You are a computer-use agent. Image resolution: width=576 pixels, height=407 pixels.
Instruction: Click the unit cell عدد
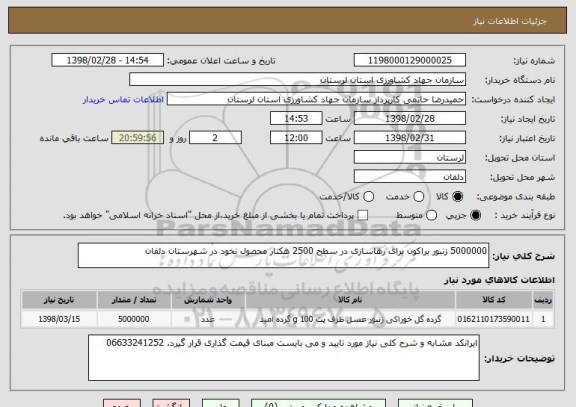tap(208, 319)
